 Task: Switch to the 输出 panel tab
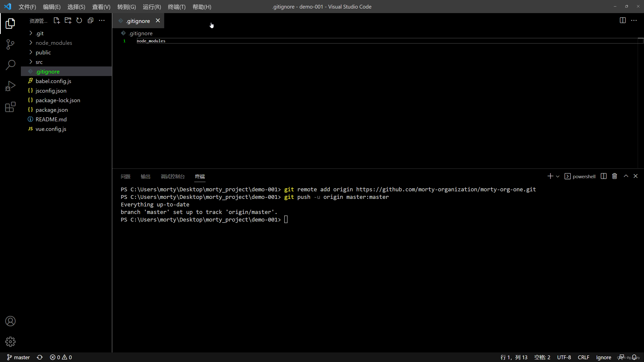click(x=145, y=176)
